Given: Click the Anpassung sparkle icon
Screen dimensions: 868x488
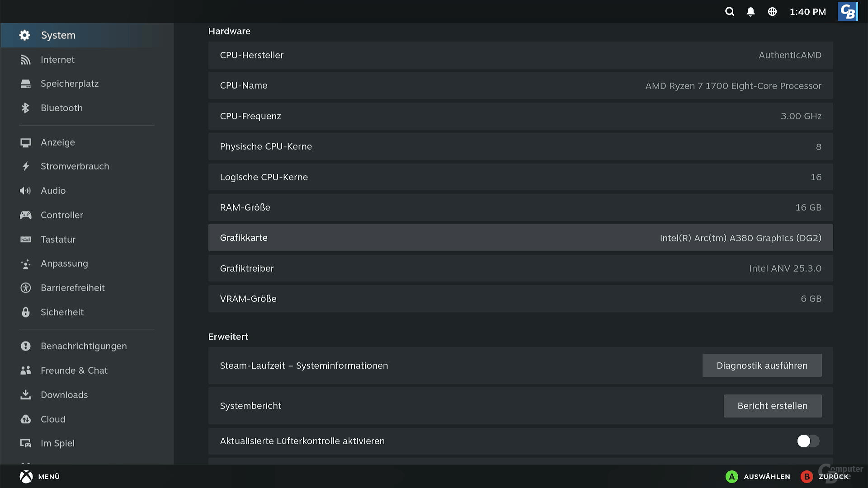Looking at the screenshot, I should [25, 263].
